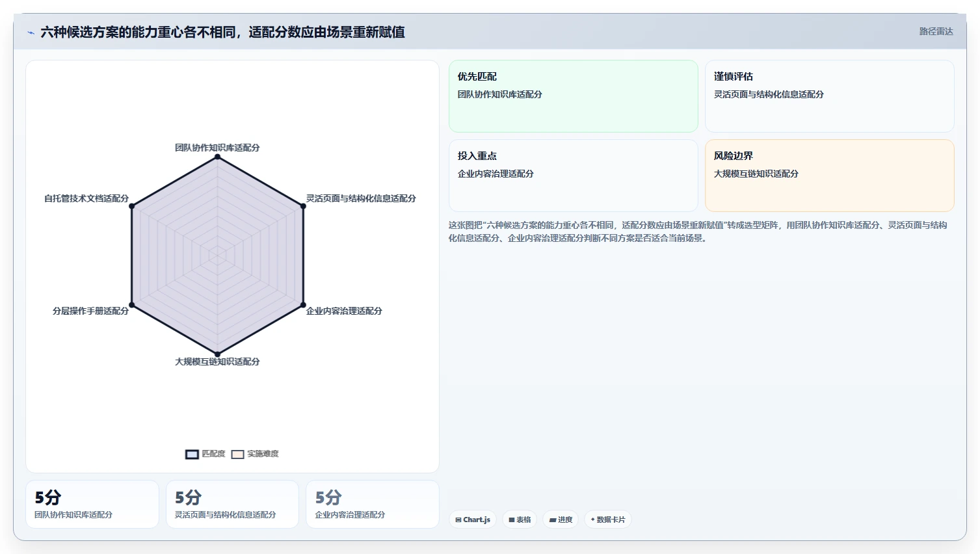
Task: Click the 分层操作手册适配分 radar axis label
Action: coord(90,311)
